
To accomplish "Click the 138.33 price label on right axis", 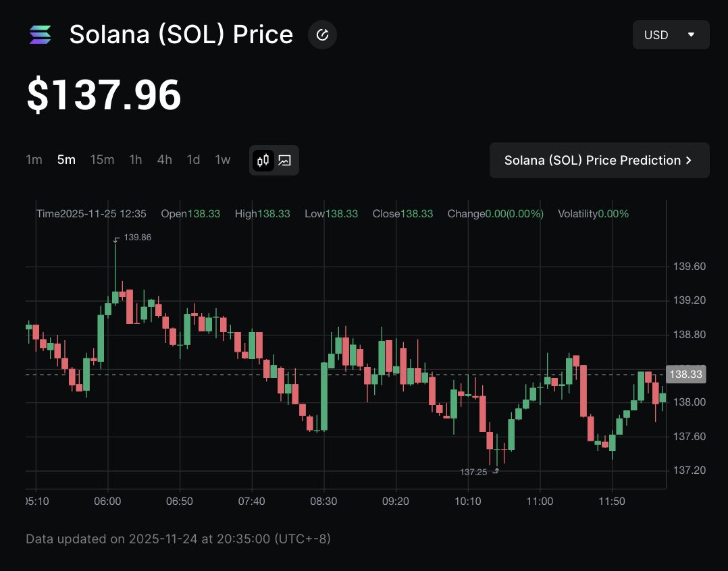I will [685, 374].
